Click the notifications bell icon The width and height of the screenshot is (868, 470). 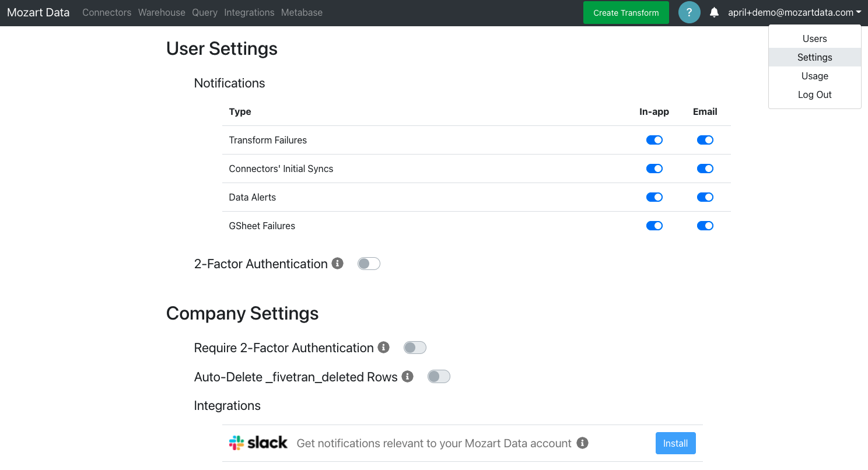click(x=714, y=12)
